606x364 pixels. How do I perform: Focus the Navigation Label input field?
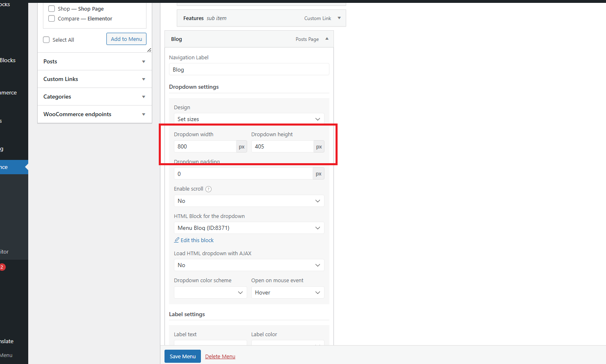(249, 70)
